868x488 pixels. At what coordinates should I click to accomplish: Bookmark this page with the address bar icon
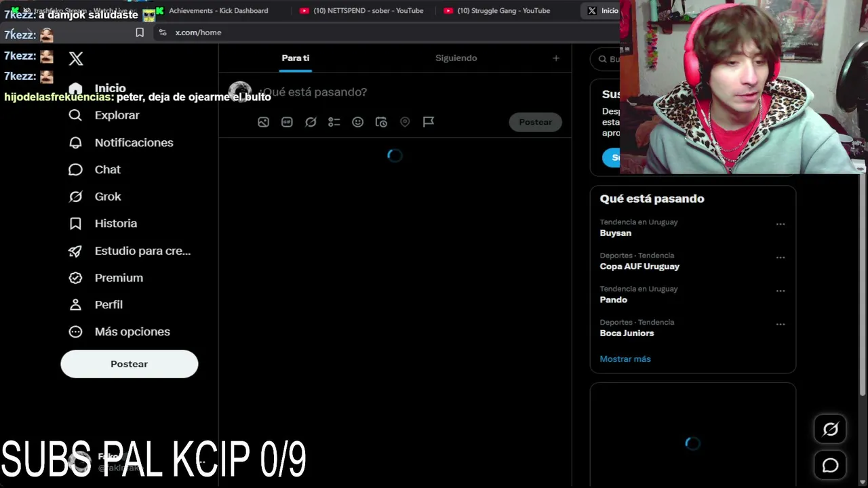point(140,33)
